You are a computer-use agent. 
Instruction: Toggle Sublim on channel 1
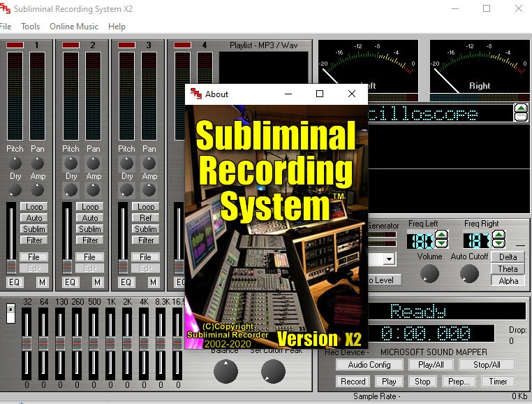coord(34,229)
